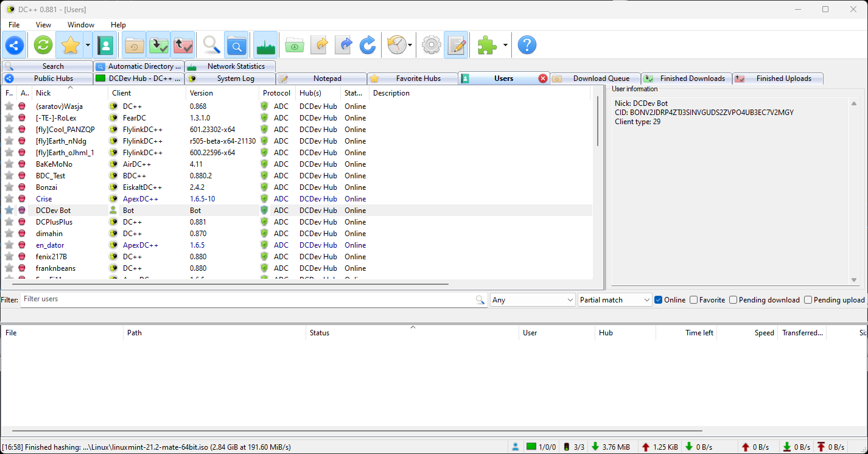Viewport: 868px width, 454px height.
Task: Close the Users tab with its red X
Action: click(543, 79)
